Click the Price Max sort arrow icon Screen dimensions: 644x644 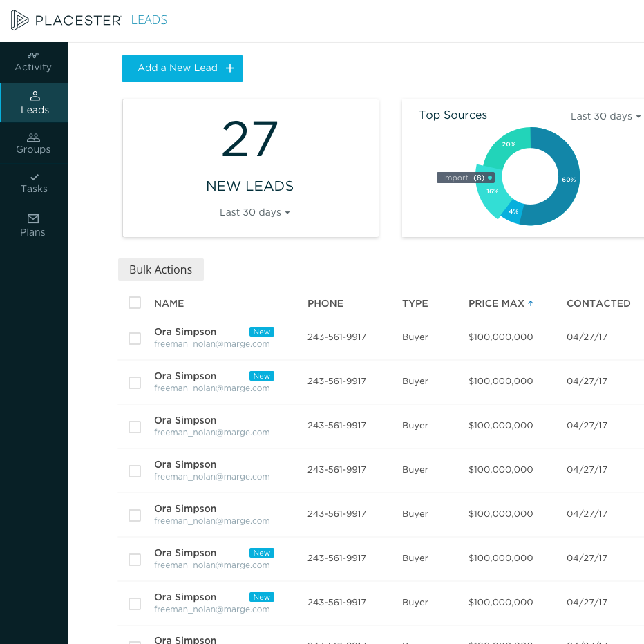click(531, 303)
